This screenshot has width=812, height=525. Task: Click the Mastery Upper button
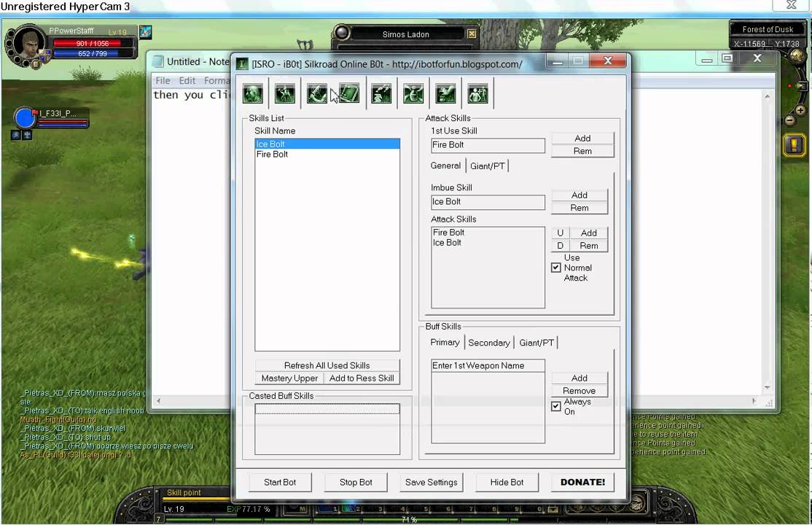pos(289,378)
